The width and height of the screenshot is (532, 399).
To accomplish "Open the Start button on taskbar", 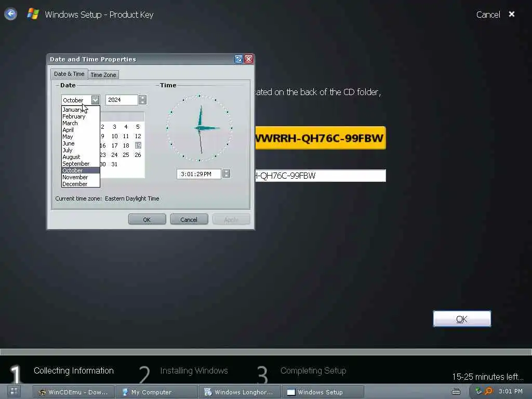I will (14, 391).
